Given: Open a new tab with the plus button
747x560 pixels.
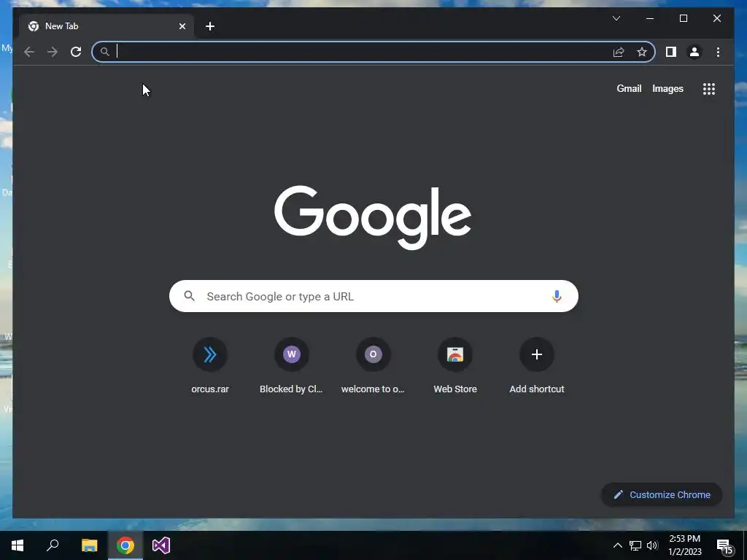Looking at the screenshot, I should pos(210,26).
